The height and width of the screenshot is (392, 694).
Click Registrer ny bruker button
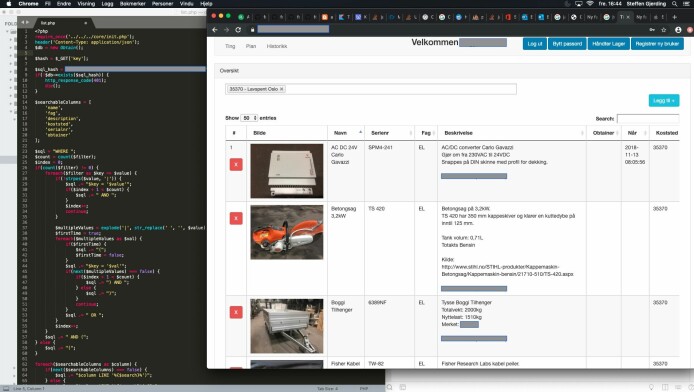click(657, 44)
